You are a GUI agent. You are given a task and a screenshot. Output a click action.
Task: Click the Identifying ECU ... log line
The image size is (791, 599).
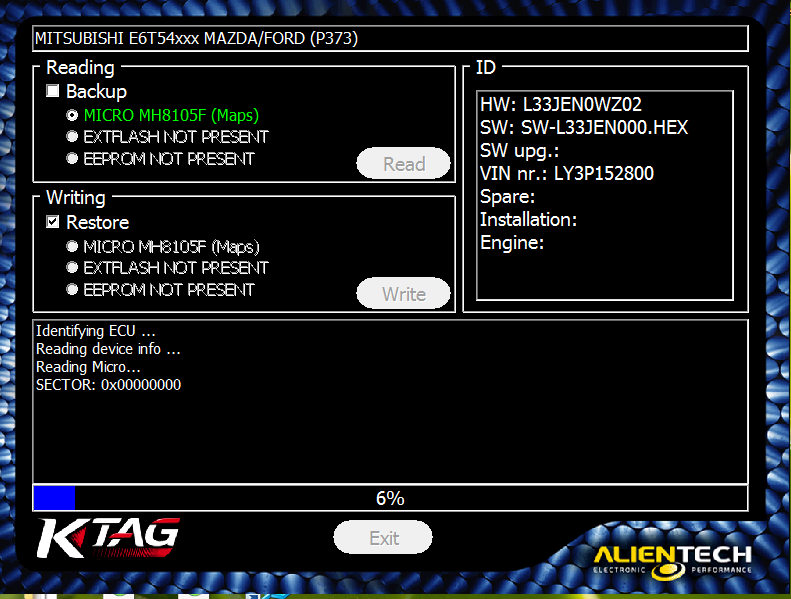tap(95, 331)
